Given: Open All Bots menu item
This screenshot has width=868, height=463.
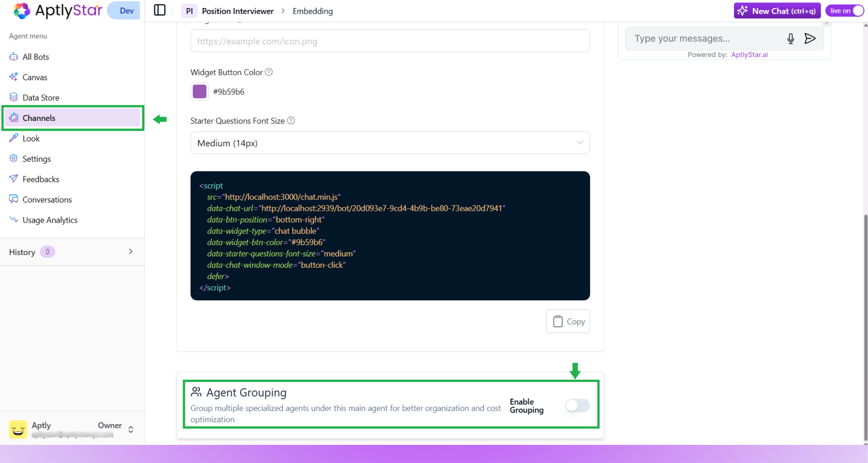Looking at the screenshot, I should [72, 56].
